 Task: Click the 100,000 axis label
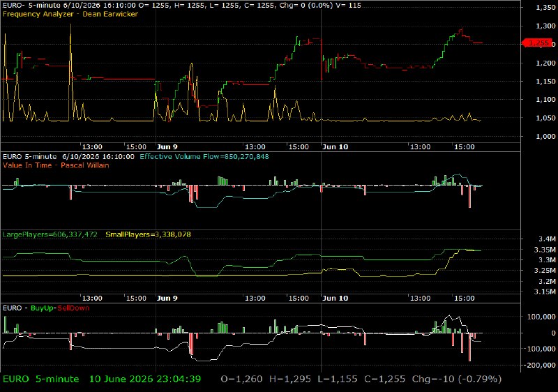541,317
